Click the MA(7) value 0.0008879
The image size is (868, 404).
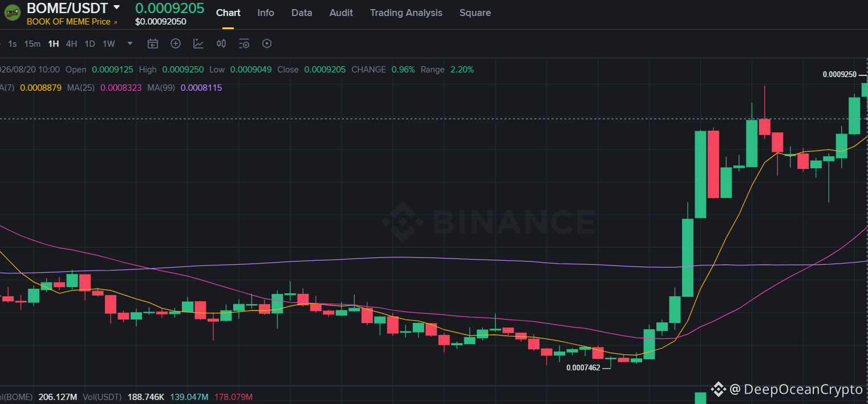[40, 88]
